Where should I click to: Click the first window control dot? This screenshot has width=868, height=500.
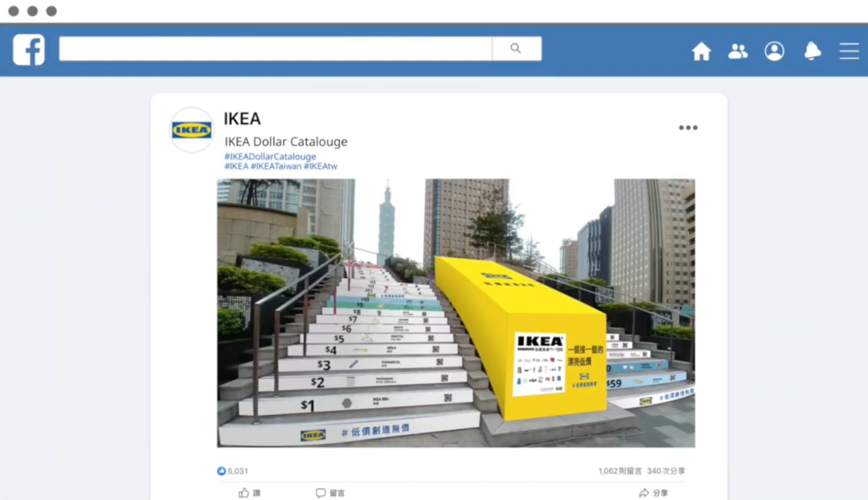(x=14, y=11)
